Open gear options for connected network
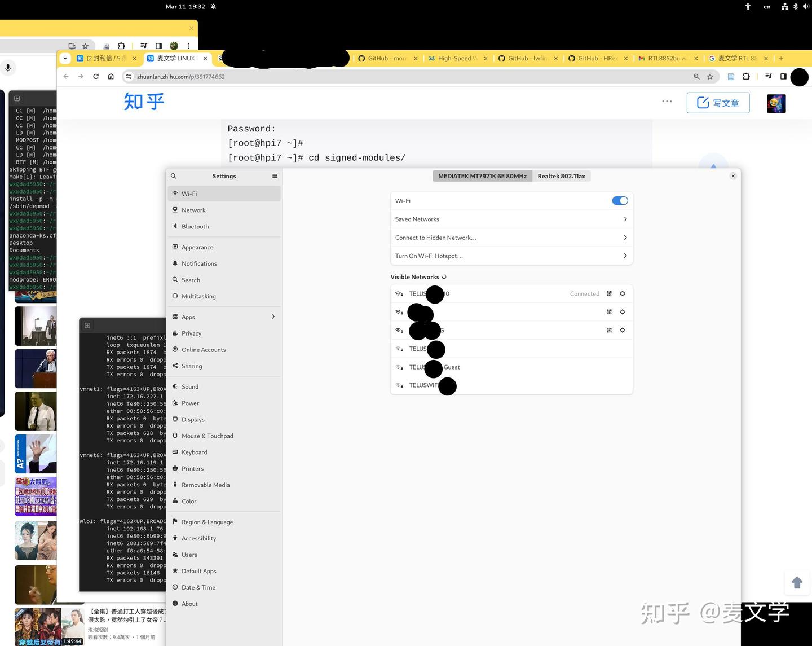 click(x=622, y=293)
